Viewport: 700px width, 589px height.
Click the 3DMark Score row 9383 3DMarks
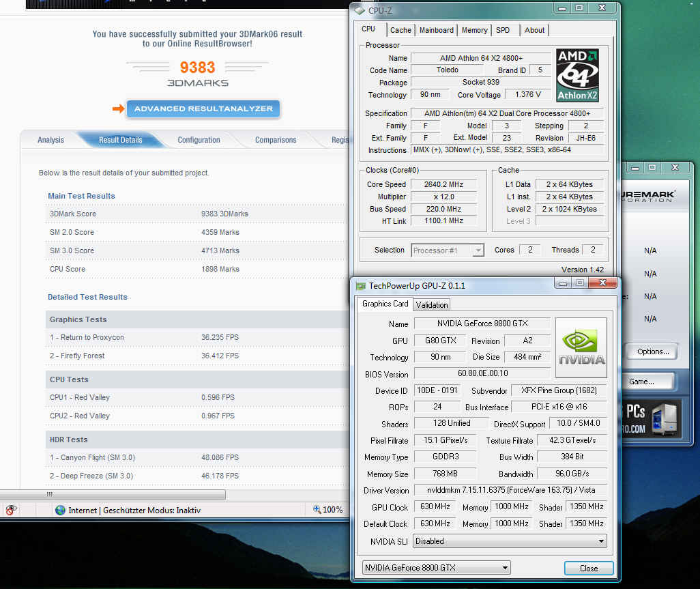[196, 214]
